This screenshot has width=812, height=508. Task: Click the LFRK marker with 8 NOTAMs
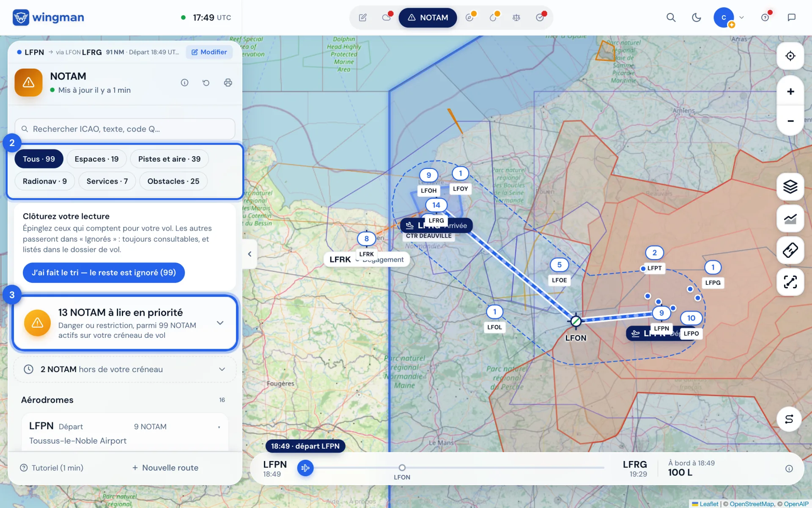366,239
